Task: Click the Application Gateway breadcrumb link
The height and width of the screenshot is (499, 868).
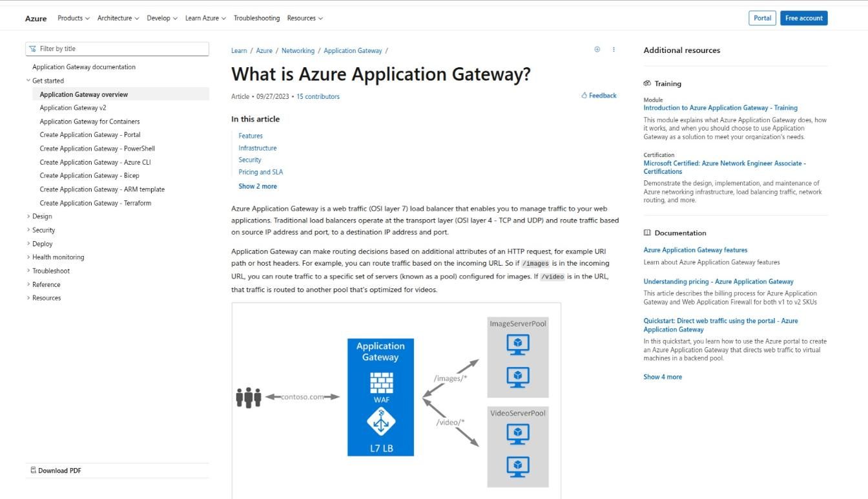Action: click(353, 51)
